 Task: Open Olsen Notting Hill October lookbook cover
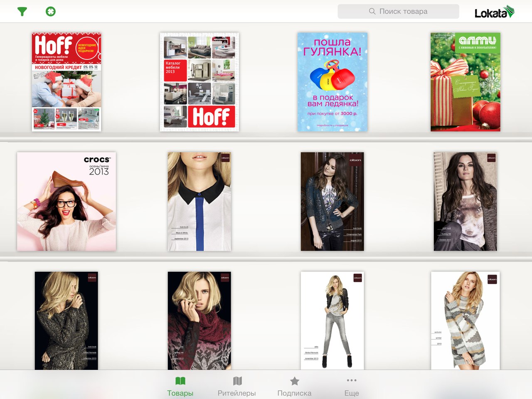pyautogui.click(x=465, y=202)
